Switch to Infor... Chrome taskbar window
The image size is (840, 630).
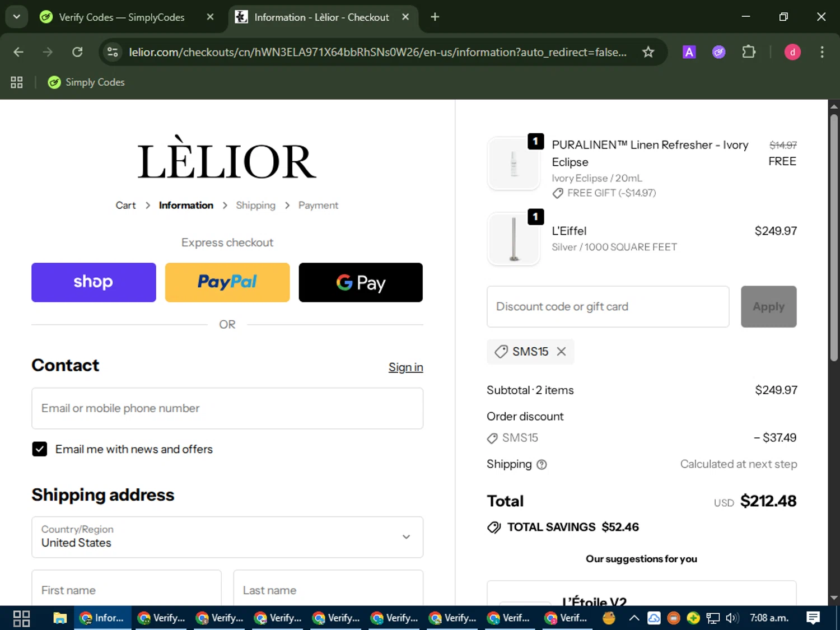pos(102,618)
